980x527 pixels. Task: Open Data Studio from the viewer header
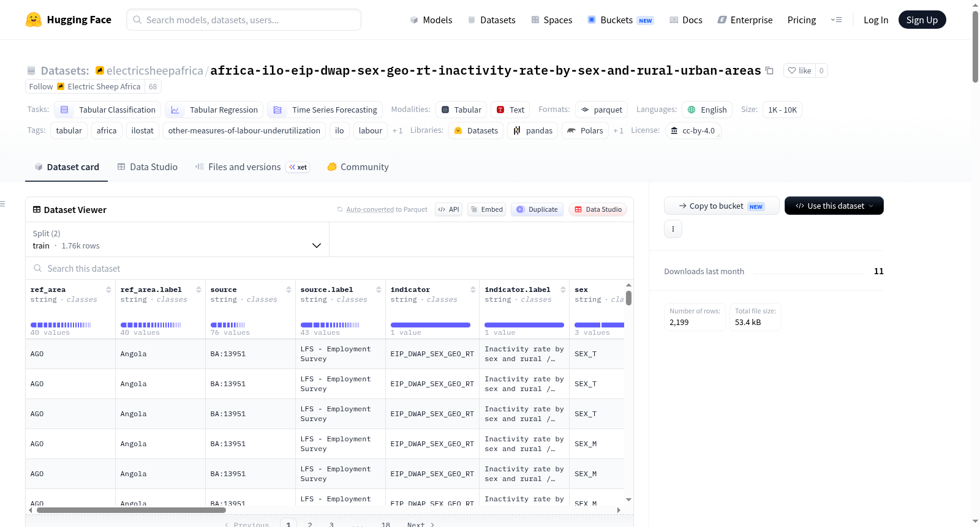pyautogui.click(x=597, y=209)
